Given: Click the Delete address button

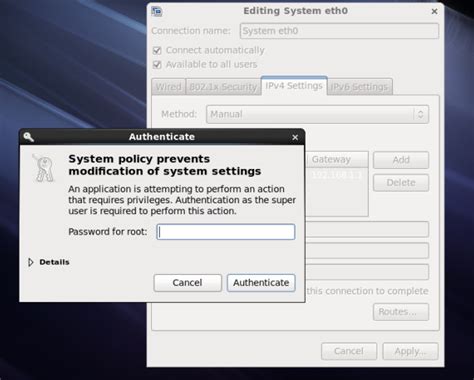Looking at the screenshot, I should (x=401, y=183).
